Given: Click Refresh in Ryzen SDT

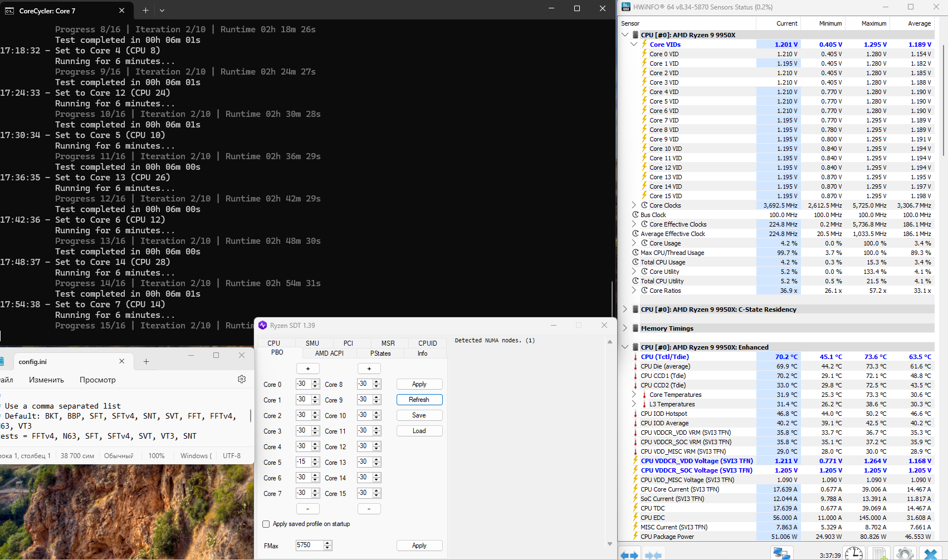Looking at the screenshot, I should tap(419, 400).
